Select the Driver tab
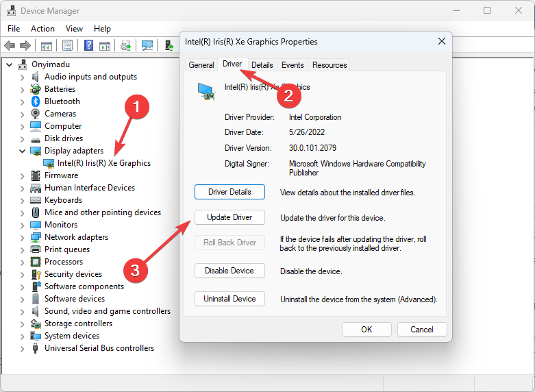Image resolution: width=535 pixels, height=392 pixels. click(x=232, y=64)
